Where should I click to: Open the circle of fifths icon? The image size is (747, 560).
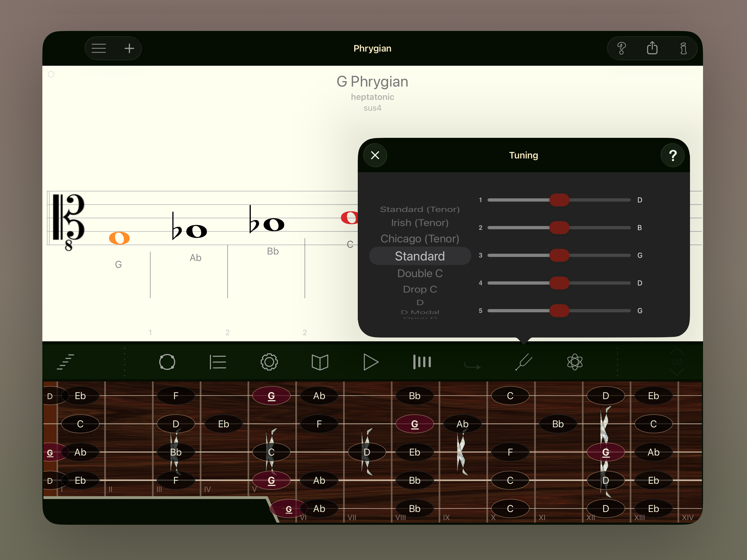point(167,362)
